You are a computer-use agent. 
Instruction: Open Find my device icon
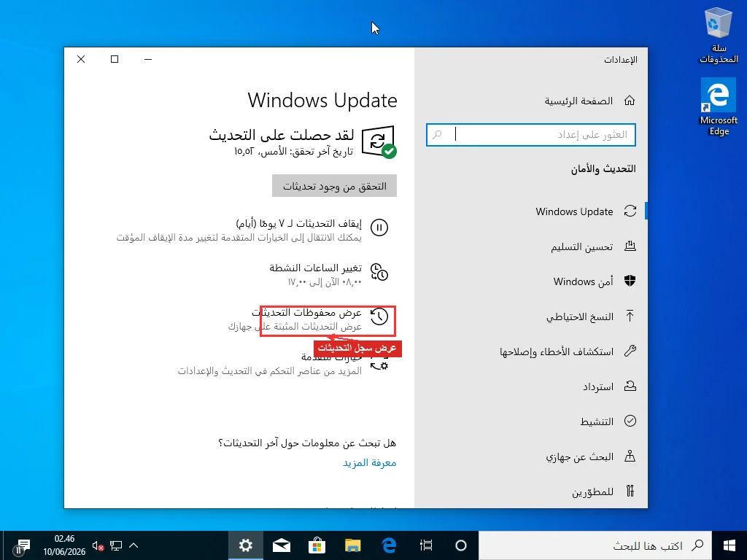coord(630,456)
